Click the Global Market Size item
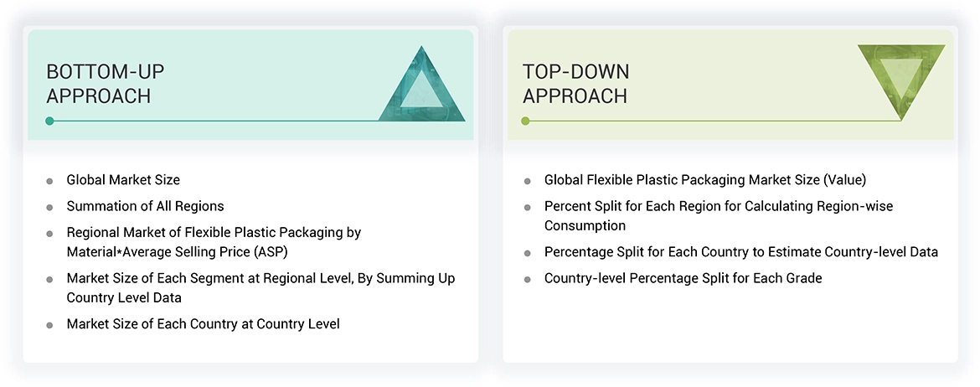This screenshot has width=980, height=387. pyautogui.click(x=123, y=180)
